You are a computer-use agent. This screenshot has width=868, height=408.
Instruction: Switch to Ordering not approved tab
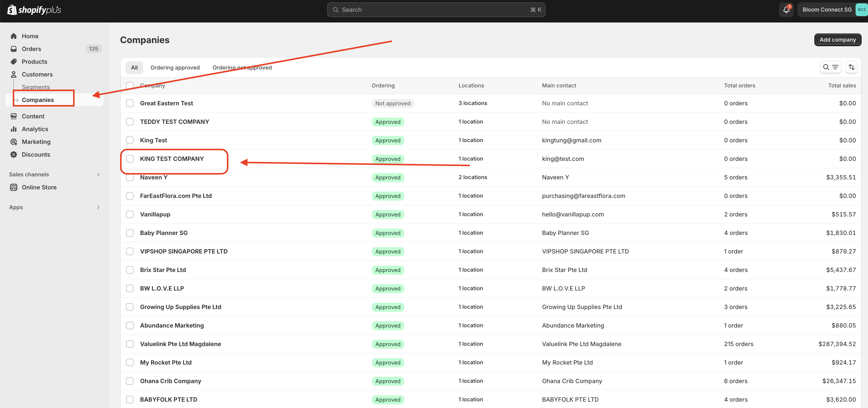point(242,67)
